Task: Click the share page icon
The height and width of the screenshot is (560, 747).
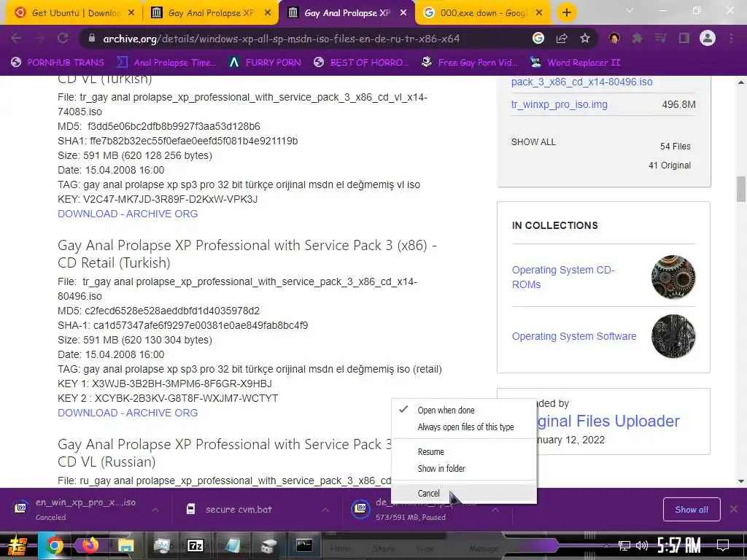Action: tap(562, 38)
